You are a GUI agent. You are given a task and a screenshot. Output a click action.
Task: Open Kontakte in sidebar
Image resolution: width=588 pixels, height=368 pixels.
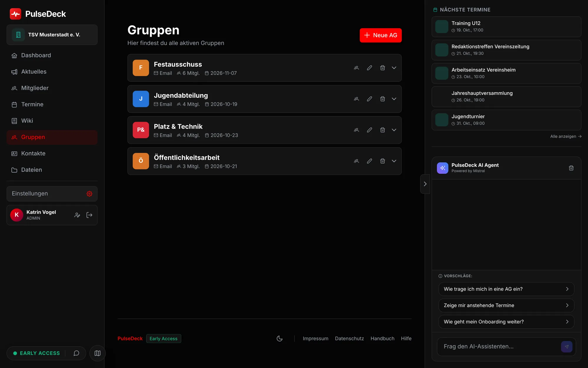click(x=52, y=153)
